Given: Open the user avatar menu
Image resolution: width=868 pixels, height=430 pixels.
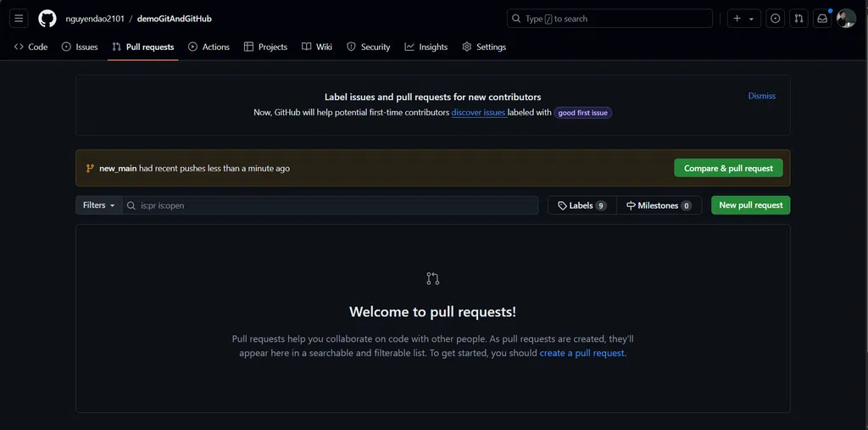Looking at the screenshot, I should [x=846, y=19].
